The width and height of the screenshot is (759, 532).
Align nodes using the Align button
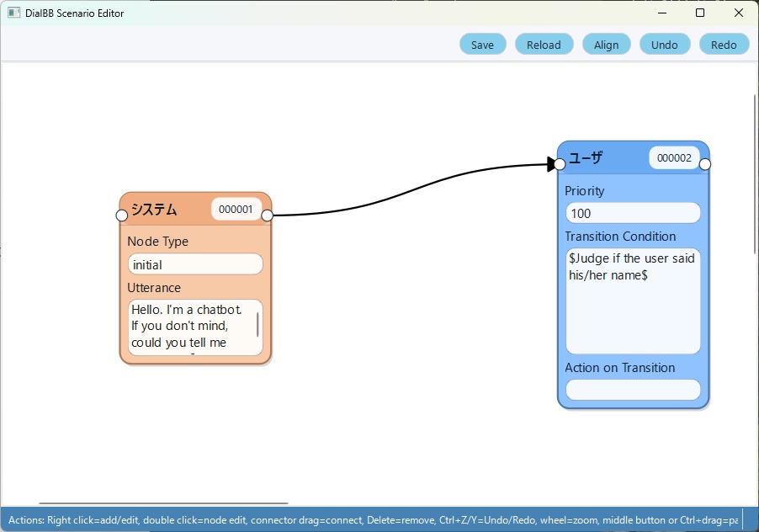[606, 45]
